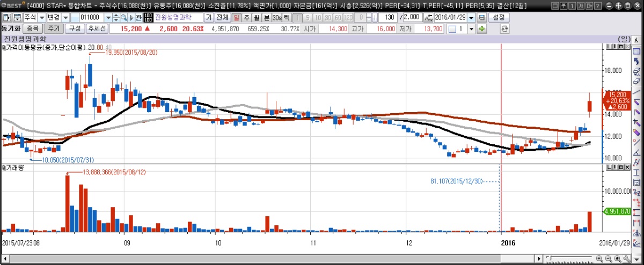Click the 추세선 trendline button

point(97,28)
